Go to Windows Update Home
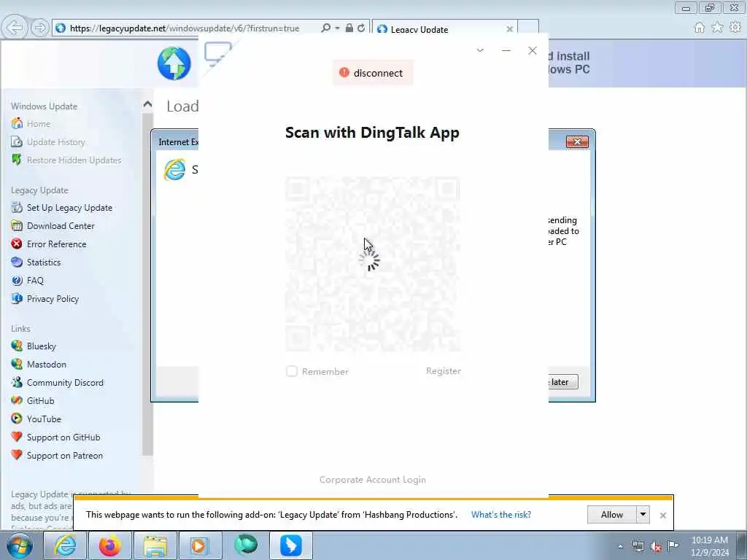 [x=39, y=124]
